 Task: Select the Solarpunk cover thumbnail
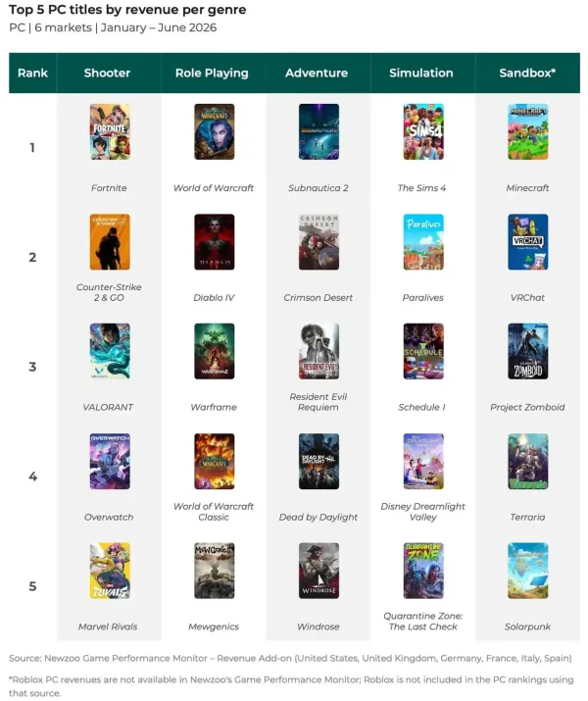pos(527,571)
